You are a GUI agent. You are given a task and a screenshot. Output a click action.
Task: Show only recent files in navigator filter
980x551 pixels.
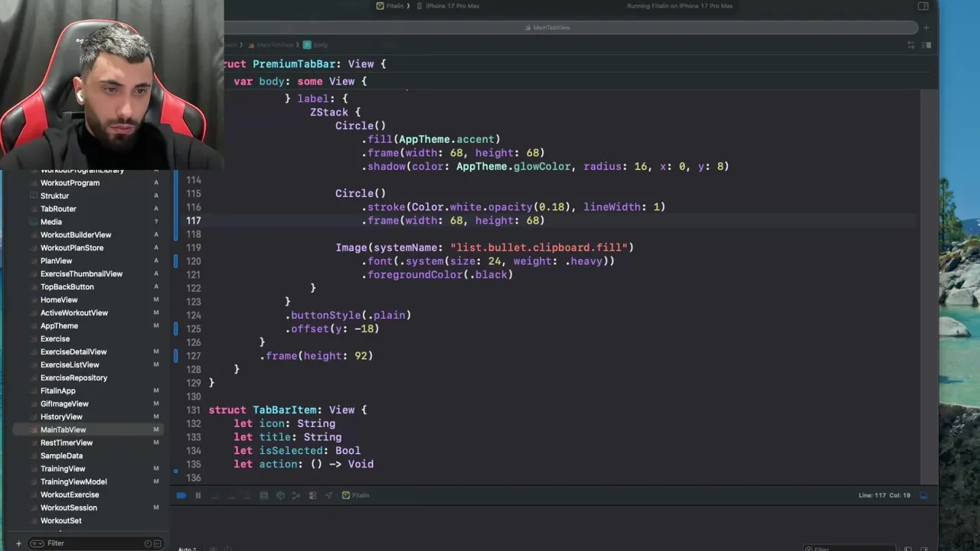pyautogui.click(x=148, y=543)
